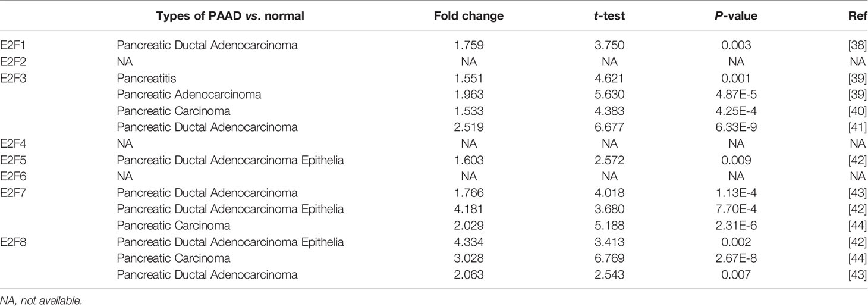The height and width of the screenshot is (306, 868).
Task: Select the 'Fold change' column header
Action: [468, 16]
